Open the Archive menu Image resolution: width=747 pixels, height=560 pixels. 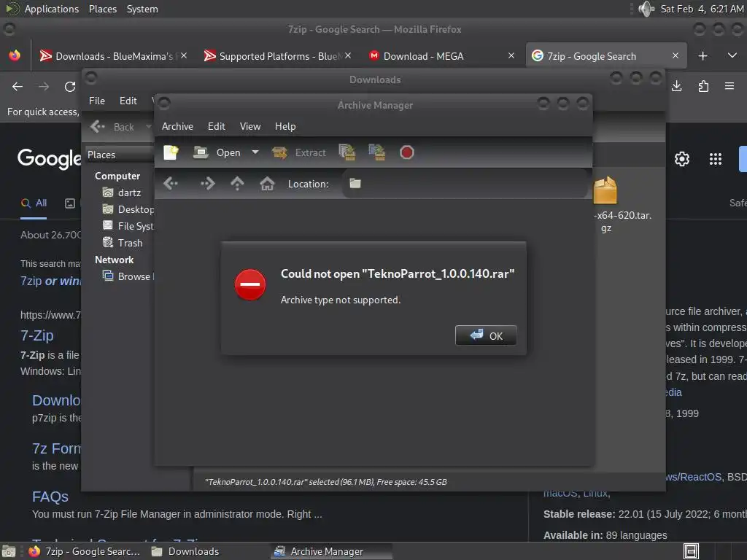(x=177, y=126)
